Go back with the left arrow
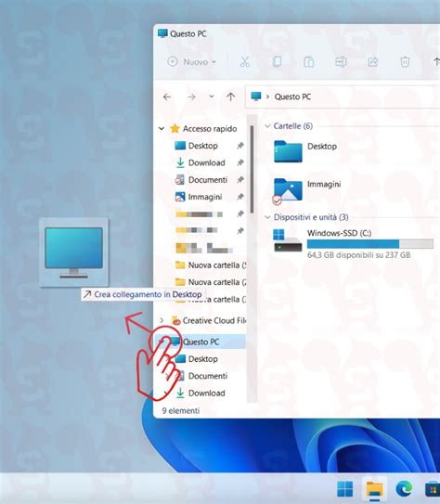Image resolution: width=440 pixels, height=504 pixels. click(x=167, y=97)
